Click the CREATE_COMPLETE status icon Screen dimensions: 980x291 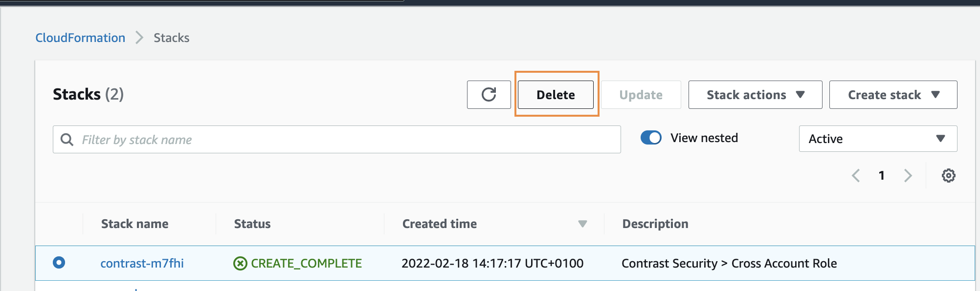240,264
